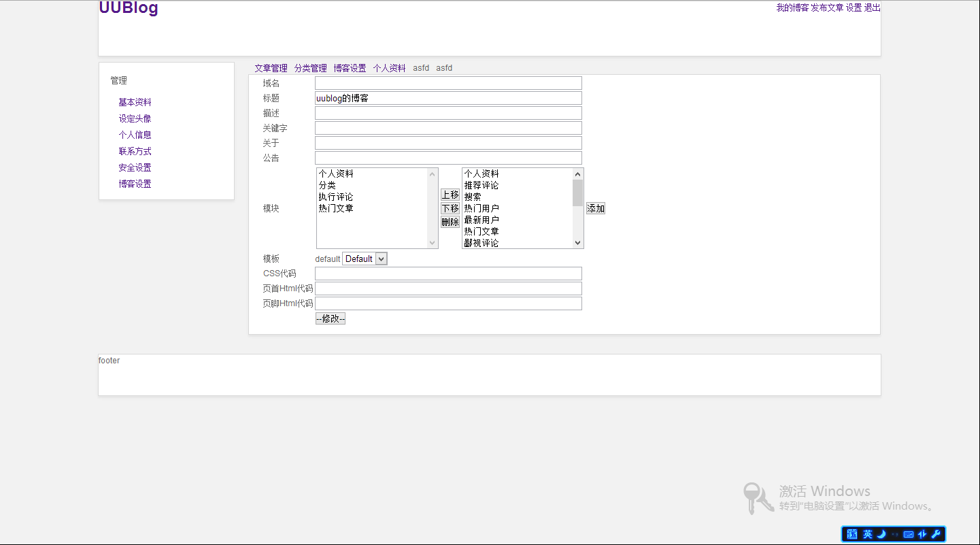This screenshot has height=545, width=980.
Task: Open the soft keyboard icon in the tray
Action: [908, 534]
